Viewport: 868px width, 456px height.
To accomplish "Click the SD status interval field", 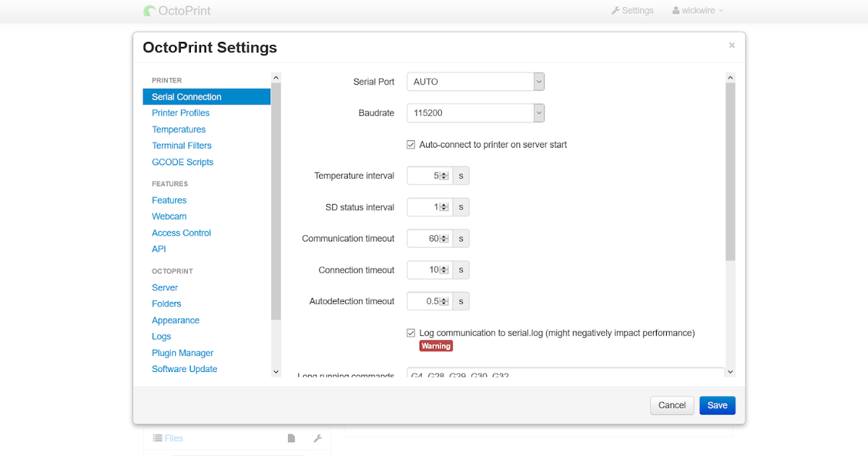I will coord(430,207).
